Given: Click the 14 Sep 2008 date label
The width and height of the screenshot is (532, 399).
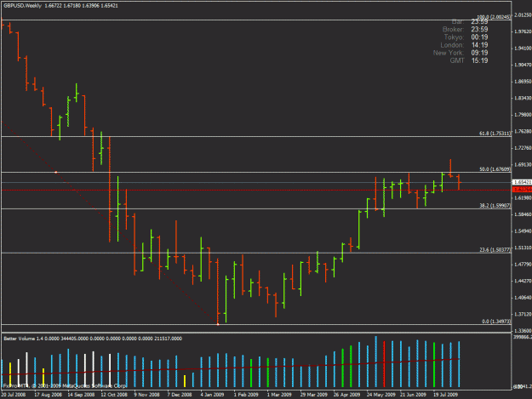Looking at the screenshot, I should point(81,395).
